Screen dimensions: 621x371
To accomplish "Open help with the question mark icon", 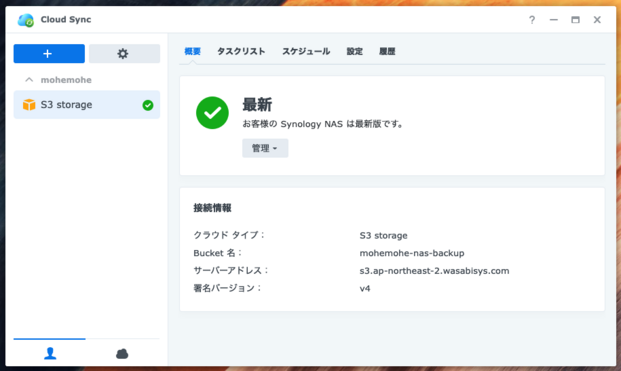I will click(532, 20).
